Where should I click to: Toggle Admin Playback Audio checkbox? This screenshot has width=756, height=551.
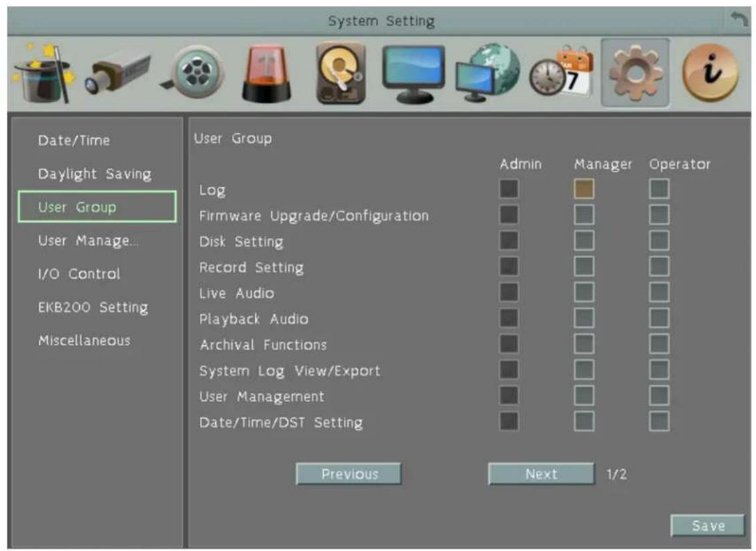coord(509,318)
